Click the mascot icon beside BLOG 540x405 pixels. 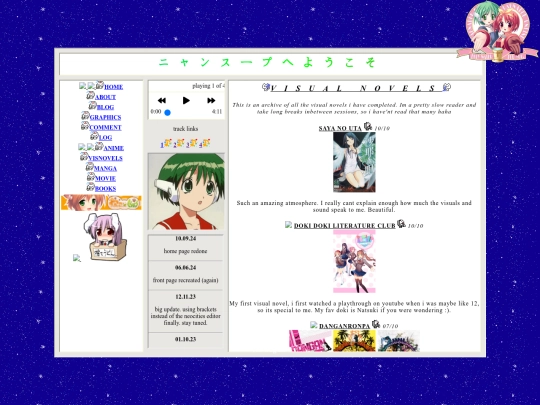(x=93, y=105)
